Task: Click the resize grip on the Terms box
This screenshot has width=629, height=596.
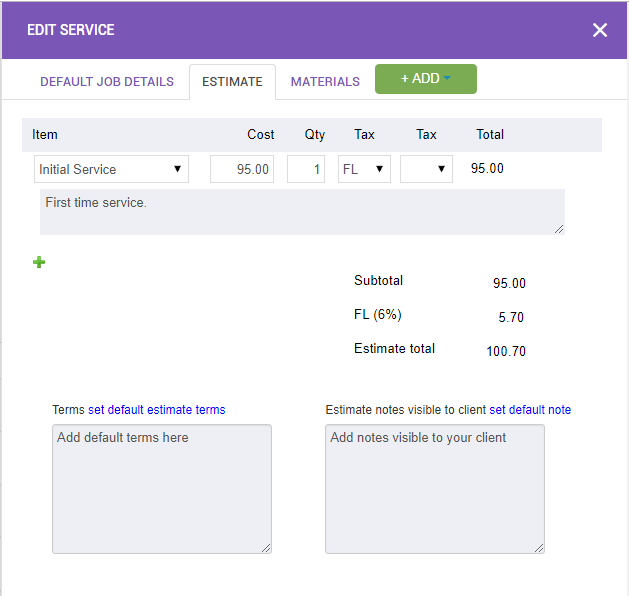Action: coord(266,547)
